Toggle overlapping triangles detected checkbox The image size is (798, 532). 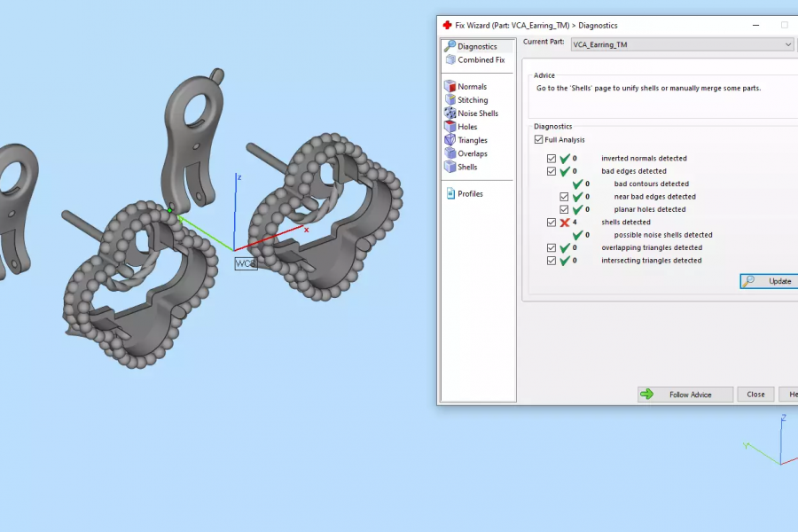click(552, 247)
